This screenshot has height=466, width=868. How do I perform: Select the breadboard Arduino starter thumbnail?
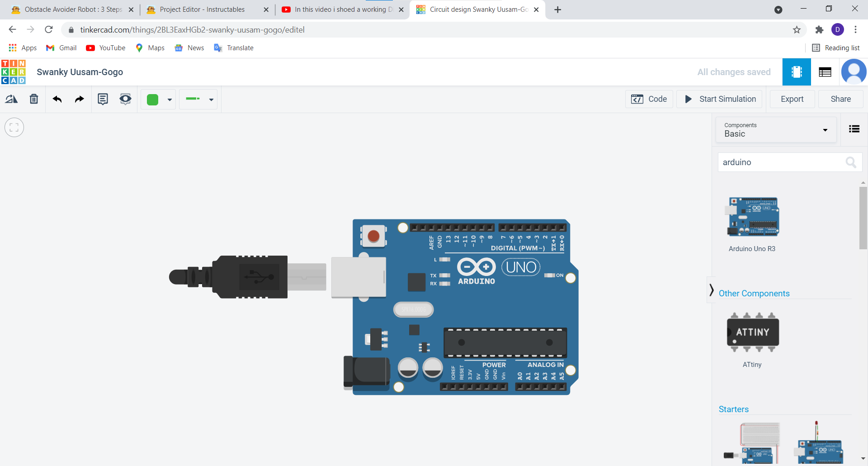(x=753, y=442)
